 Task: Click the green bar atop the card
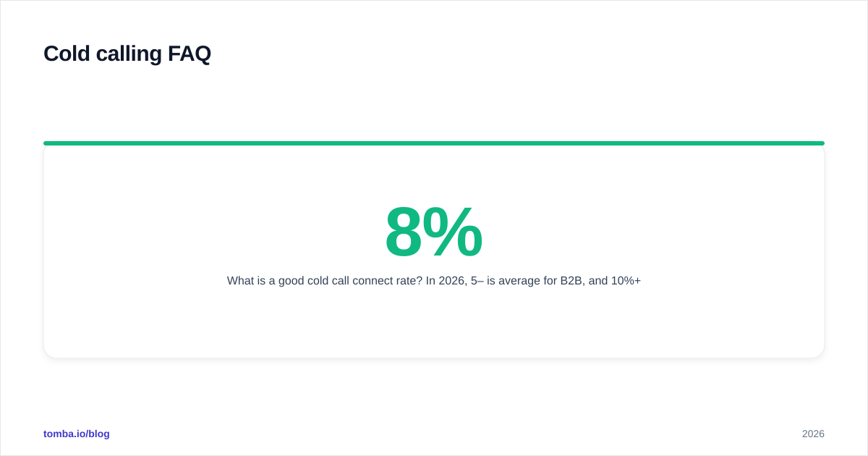[x=434, y=143]
